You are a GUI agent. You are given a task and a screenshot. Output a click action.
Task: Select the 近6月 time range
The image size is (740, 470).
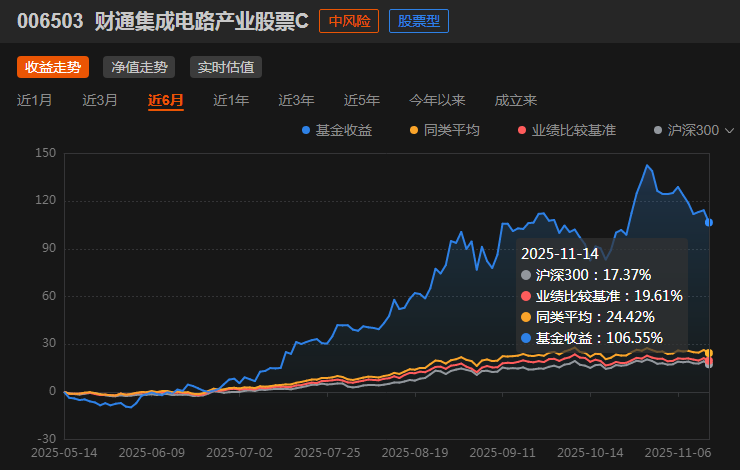pos(166,100)
